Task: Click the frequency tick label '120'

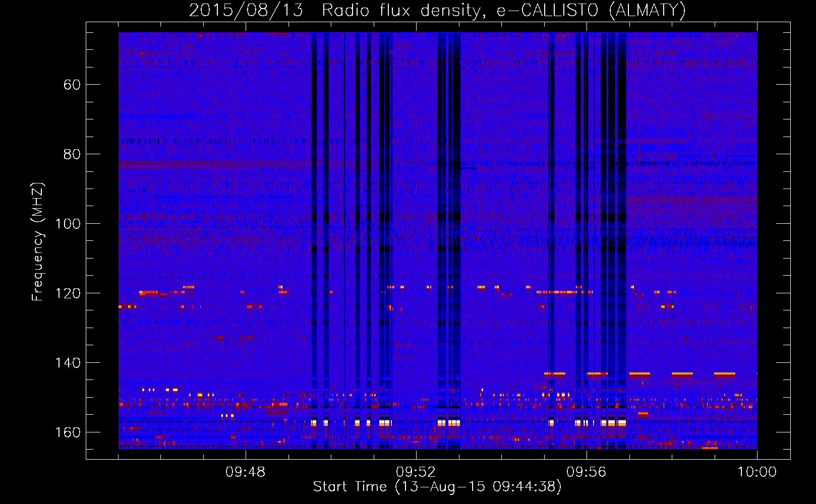Action: pos(68,293)
